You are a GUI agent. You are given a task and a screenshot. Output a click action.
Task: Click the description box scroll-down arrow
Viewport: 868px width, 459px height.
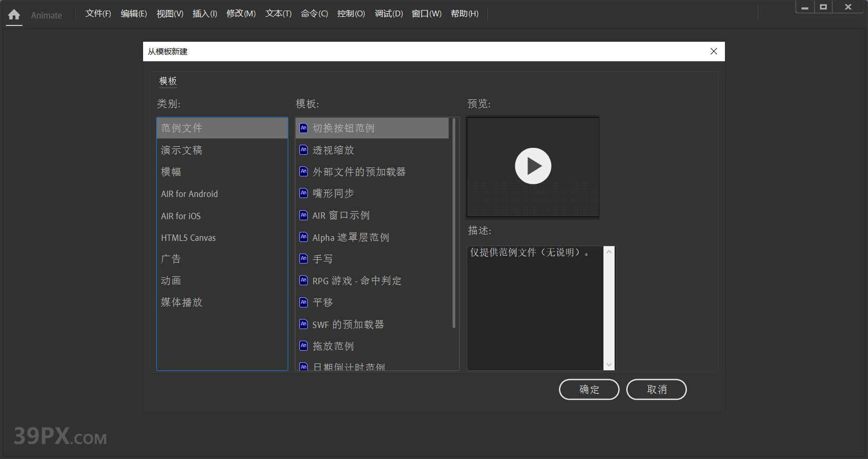click(x=609, y=364)
